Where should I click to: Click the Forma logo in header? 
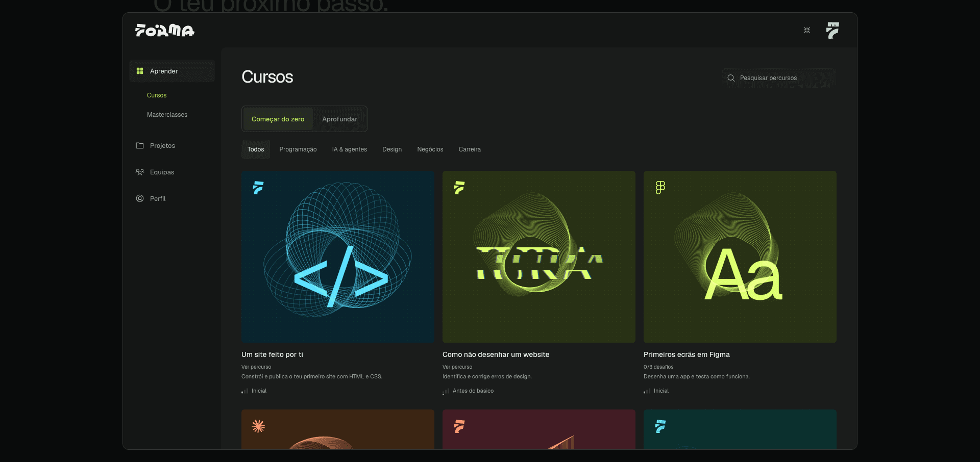pyautogui.click(x=164, y=31)
